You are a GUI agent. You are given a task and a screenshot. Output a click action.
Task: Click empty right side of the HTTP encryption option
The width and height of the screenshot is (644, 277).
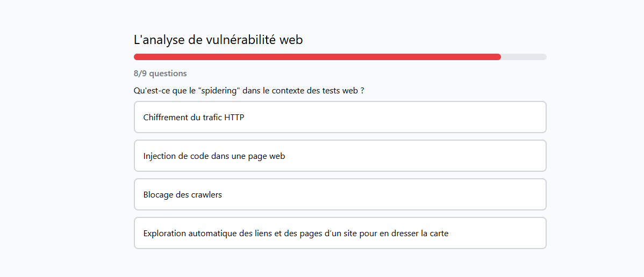pyautogui.click(x=457, y=117)
